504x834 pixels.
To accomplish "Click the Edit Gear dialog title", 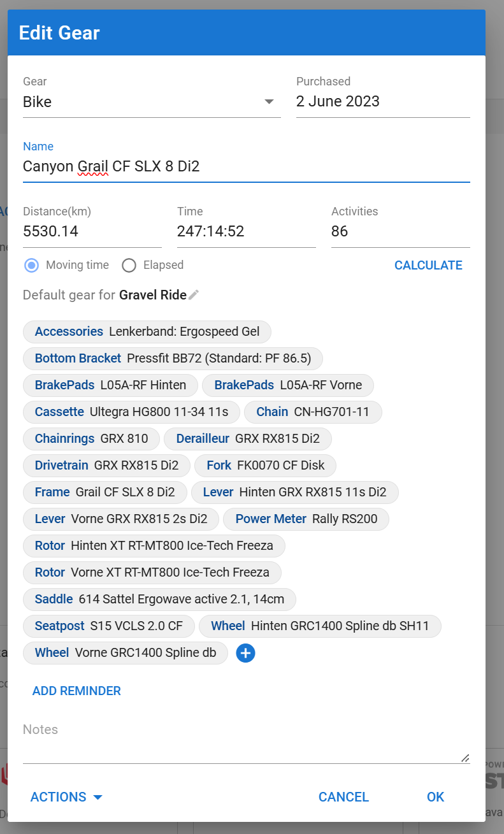I will 59,33.
